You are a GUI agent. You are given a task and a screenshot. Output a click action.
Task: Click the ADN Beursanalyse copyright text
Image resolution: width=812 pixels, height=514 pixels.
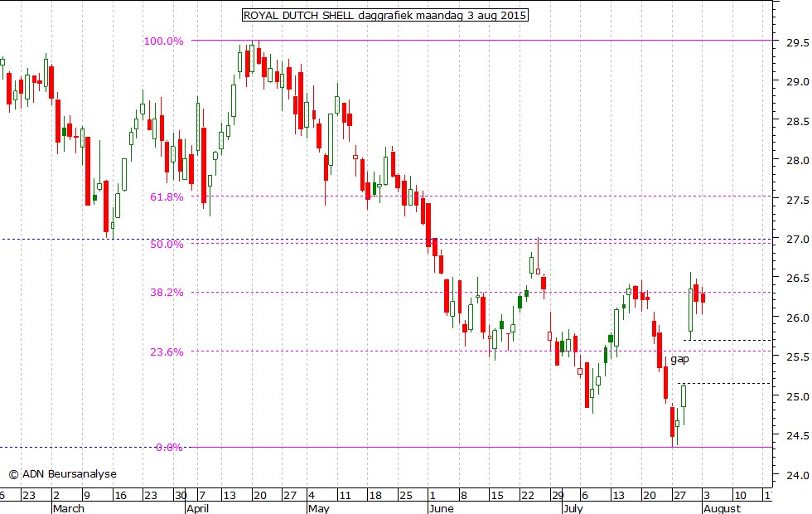tap(63, 473)
